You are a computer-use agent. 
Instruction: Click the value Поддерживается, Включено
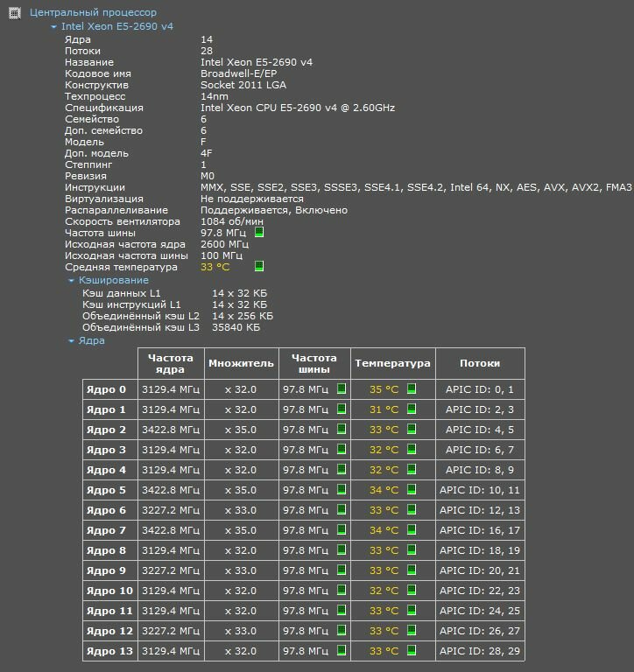[274, 210]
